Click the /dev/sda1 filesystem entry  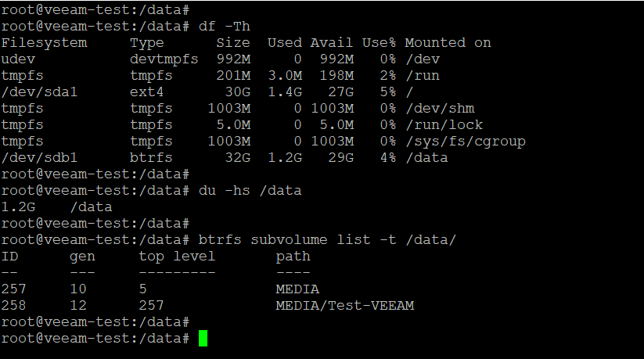[39, 92]
